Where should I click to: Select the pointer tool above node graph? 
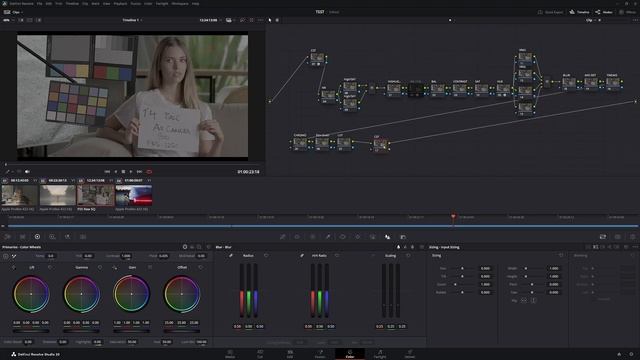270,20
